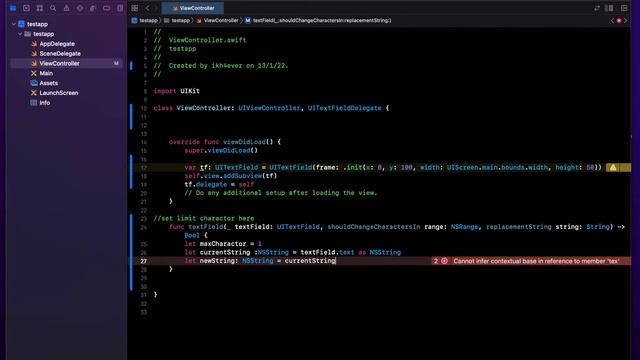Click UIViewController in class declaration

tap(269, 108)
